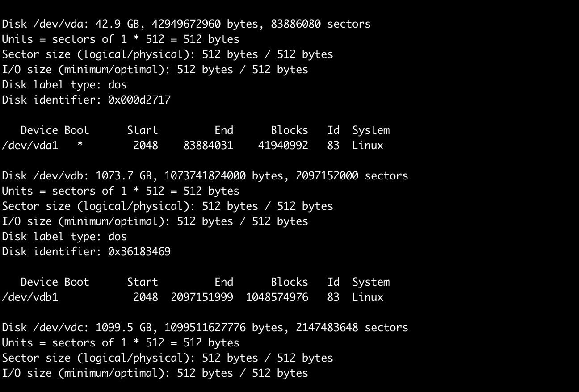Click the End value 2097151999
Image resolution: width=579 pixels, height=392 pixels.
pos(202,297)
